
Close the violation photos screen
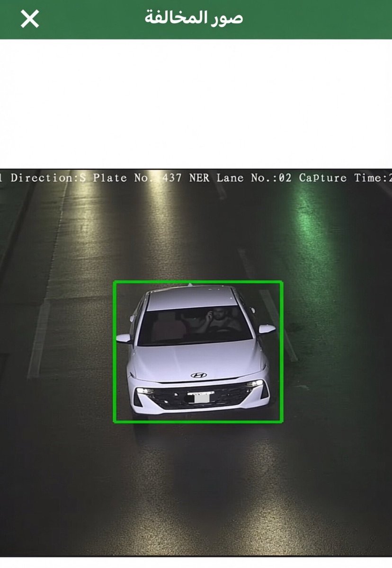[x=30, y=19]
